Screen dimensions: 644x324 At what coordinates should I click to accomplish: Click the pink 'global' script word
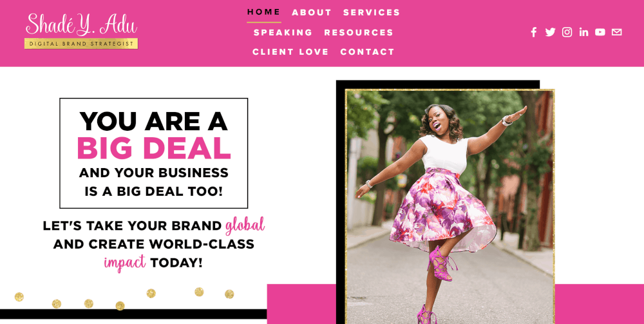click(x=245, y=225)
